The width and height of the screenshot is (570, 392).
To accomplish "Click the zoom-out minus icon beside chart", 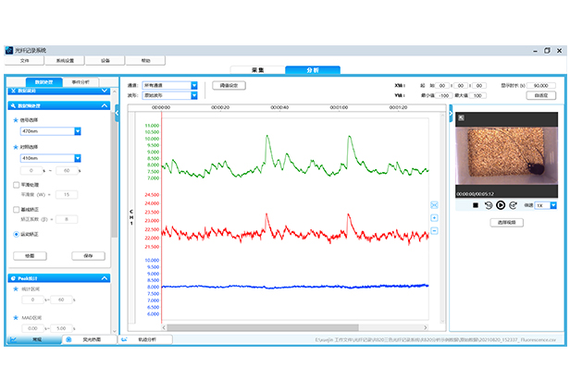I will tap(434, 231).
